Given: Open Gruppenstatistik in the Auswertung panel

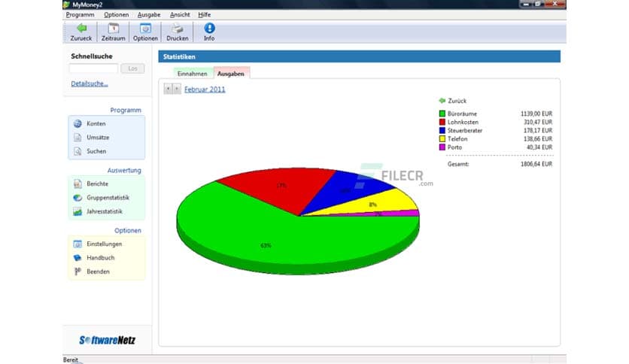Looking at the screenshot, I should point(108,197).
